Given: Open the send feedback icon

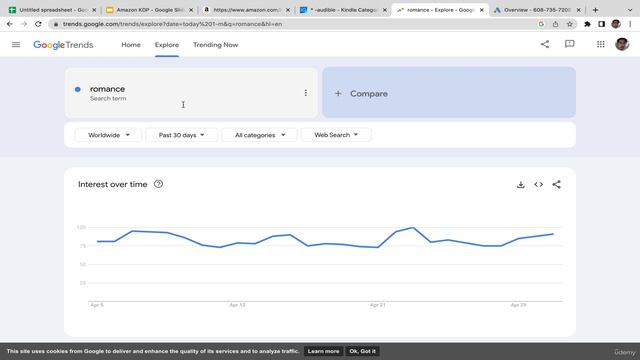Looking at the screenshot, I should 569,44.
